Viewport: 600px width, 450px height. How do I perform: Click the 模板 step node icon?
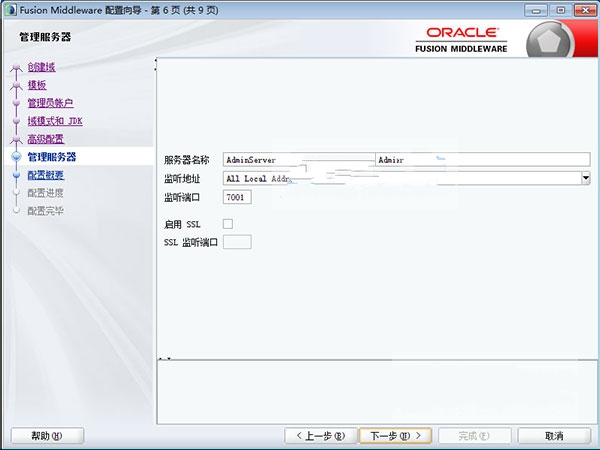pyautogui.click(x=16, y=85)
